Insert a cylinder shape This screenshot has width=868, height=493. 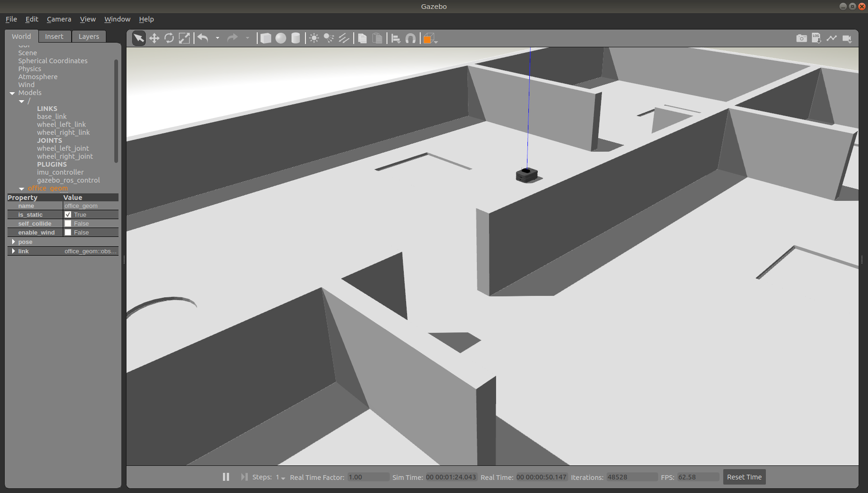coord(296,38)
